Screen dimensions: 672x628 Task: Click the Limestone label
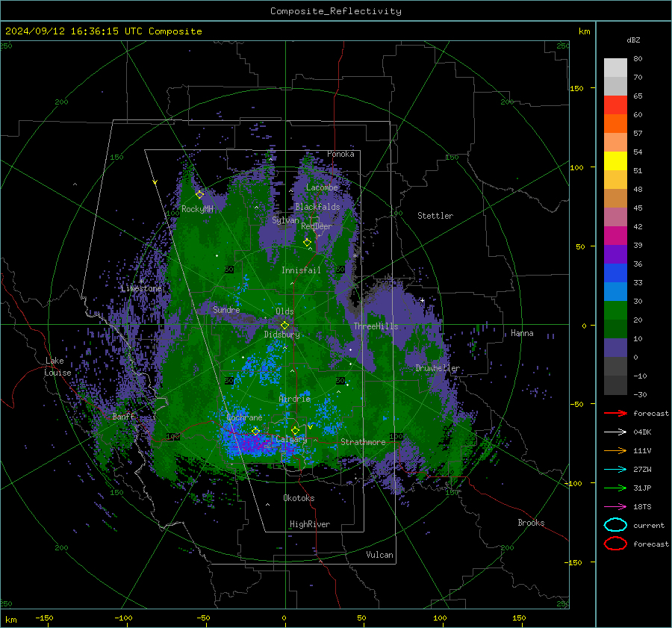(141, 288)
